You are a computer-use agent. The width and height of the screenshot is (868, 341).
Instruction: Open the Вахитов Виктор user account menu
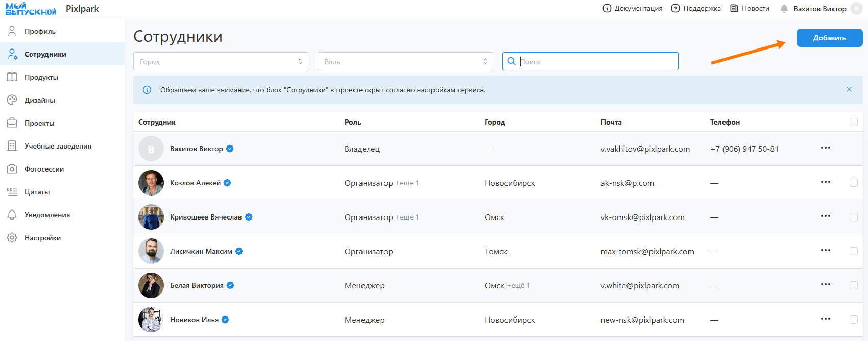(820, 9)
